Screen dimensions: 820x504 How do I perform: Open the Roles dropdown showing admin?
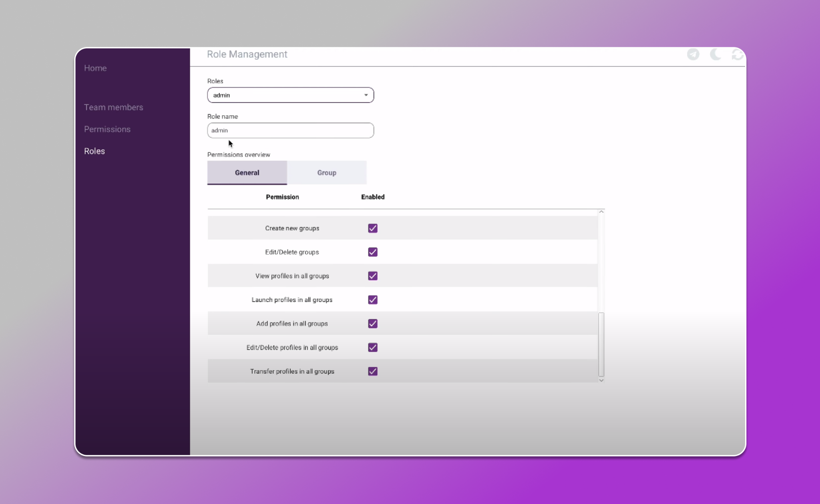[290, 95]
